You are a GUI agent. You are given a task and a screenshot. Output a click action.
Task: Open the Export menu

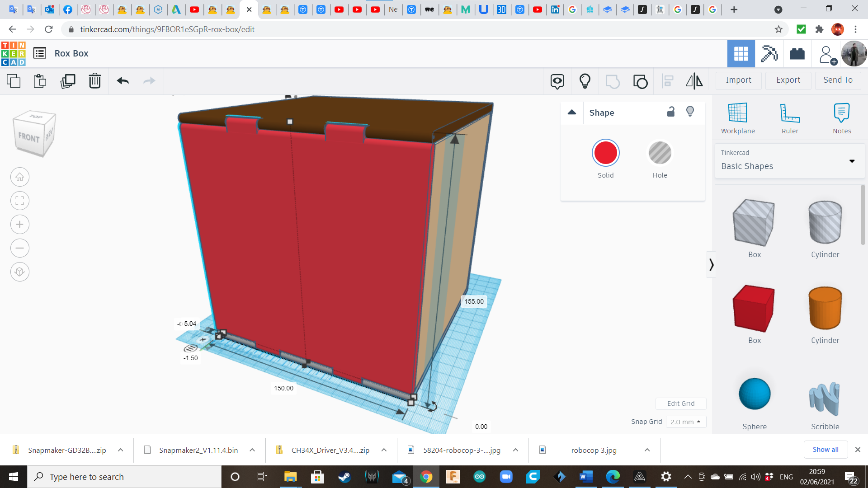point(788,80)
